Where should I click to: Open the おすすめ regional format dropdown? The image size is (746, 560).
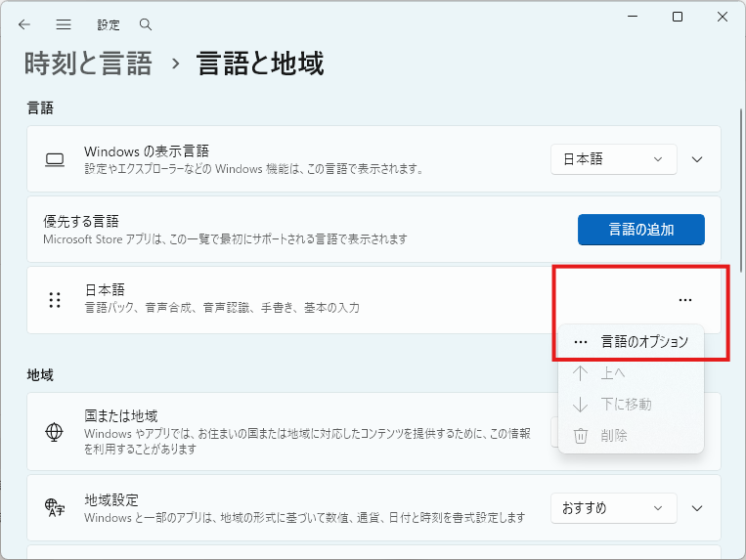tap(614, 508)
